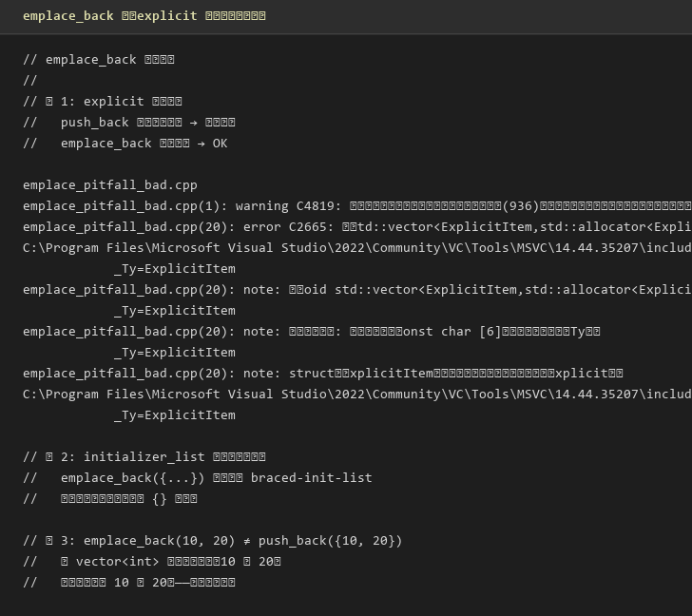
Task: Select the comment line '1: explicit'
Action: point(103,102)
